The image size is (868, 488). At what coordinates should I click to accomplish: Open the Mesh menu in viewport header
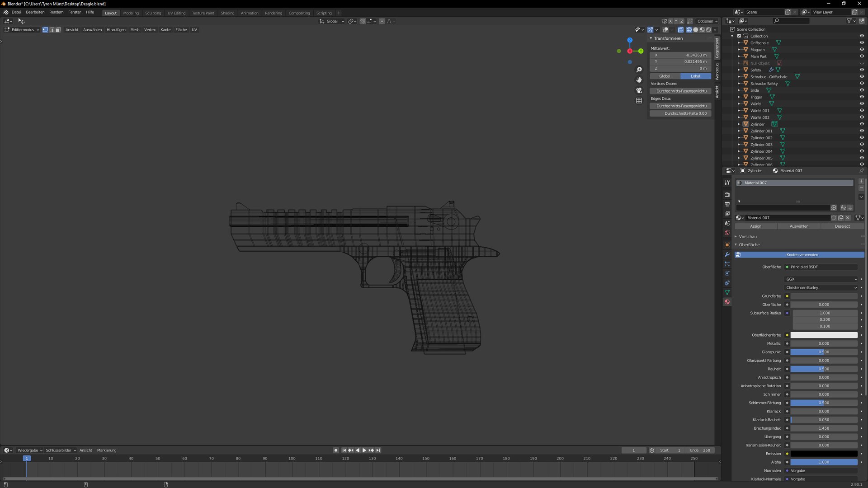(135, 30)
